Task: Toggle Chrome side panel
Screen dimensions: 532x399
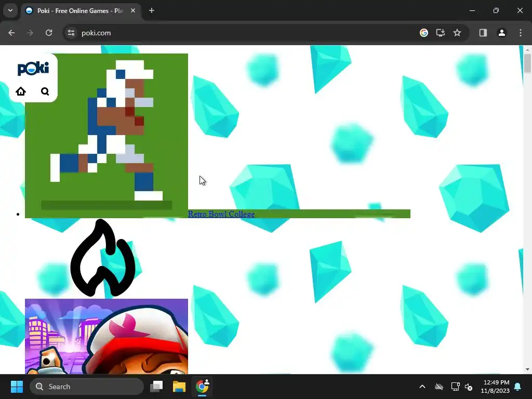Action: click(483, 33)
